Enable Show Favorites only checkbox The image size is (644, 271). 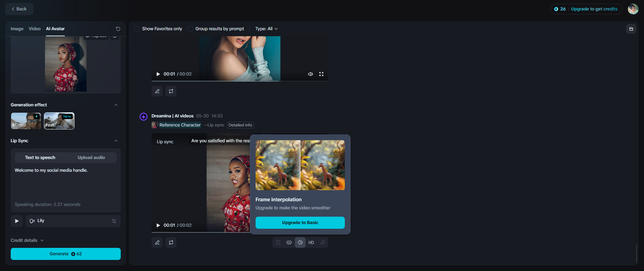click(x=137, y=29)
